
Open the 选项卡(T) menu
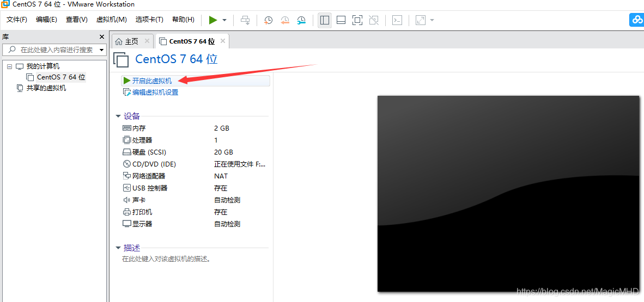tap(149, 20)
